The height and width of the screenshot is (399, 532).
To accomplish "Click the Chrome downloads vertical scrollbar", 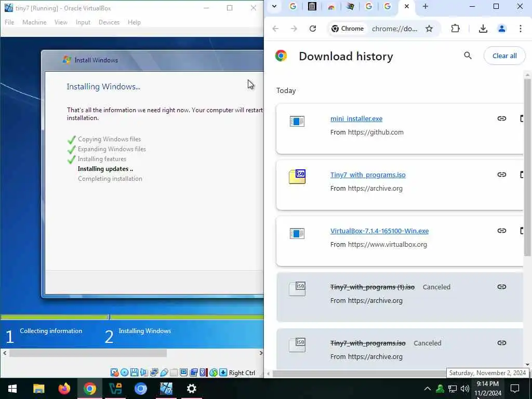I will pyautogui.click(x=527, y=167).
